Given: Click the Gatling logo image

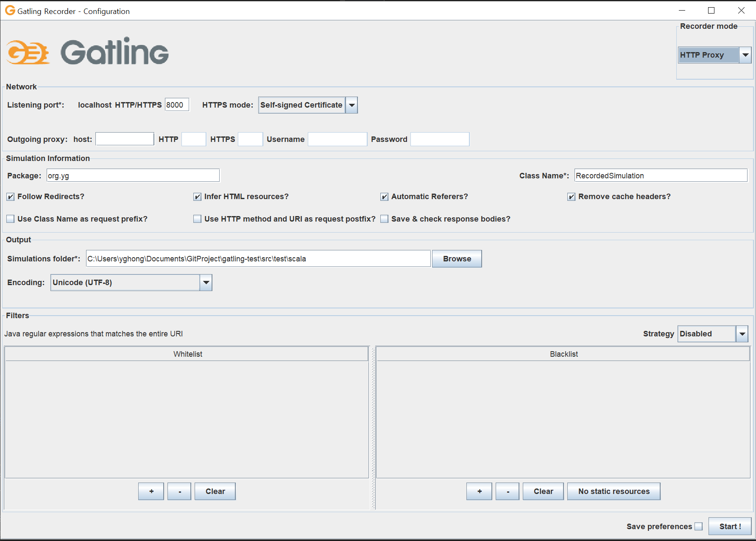Looking at the screenshot, I should point(87,52).
